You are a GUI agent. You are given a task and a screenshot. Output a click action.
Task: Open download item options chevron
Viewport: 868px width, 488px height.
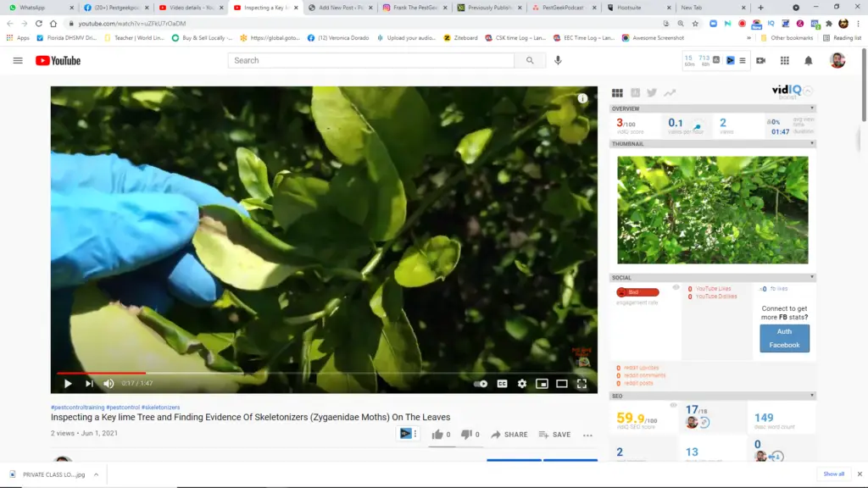96,474
